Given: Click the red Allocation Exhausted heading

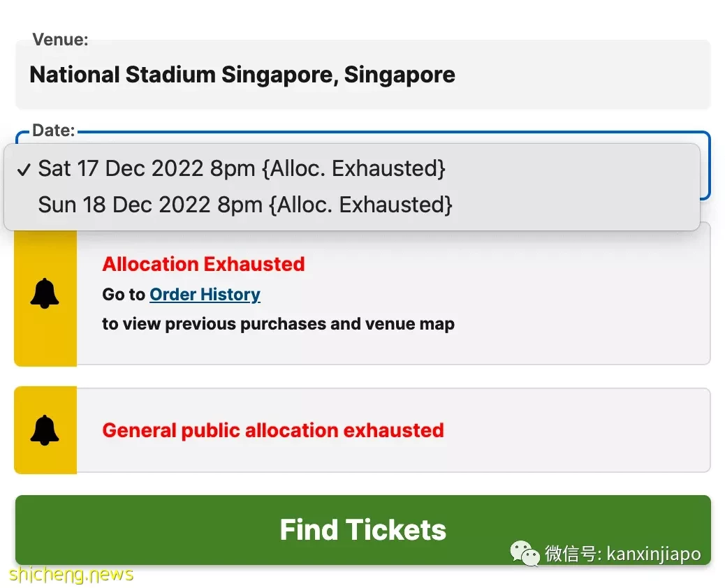Looking at the screenshot, I should [203, 265].
